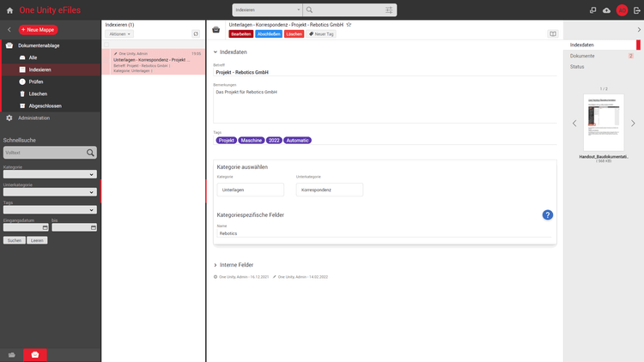This screenshot has width=644, height=362.
Task: Select Prüfen in the sidebar
Action: 36,81
